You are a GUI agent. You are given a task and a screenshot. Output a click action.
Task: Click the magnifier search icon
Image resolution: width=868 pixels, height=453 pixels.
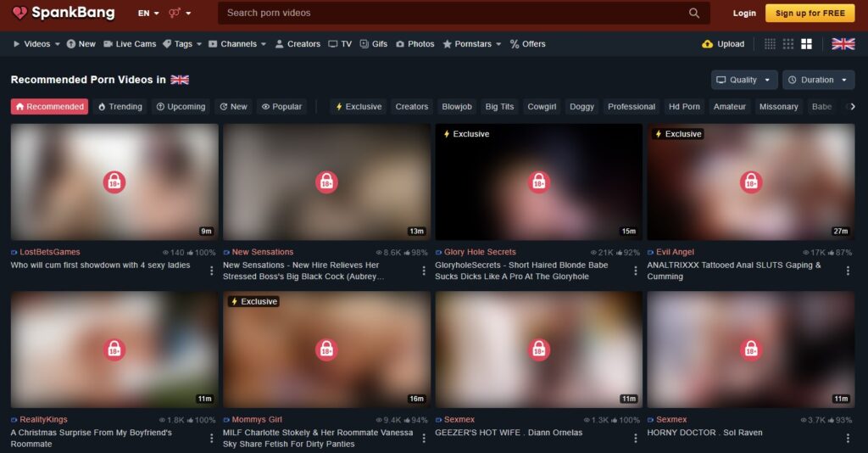tap(693, 13)
